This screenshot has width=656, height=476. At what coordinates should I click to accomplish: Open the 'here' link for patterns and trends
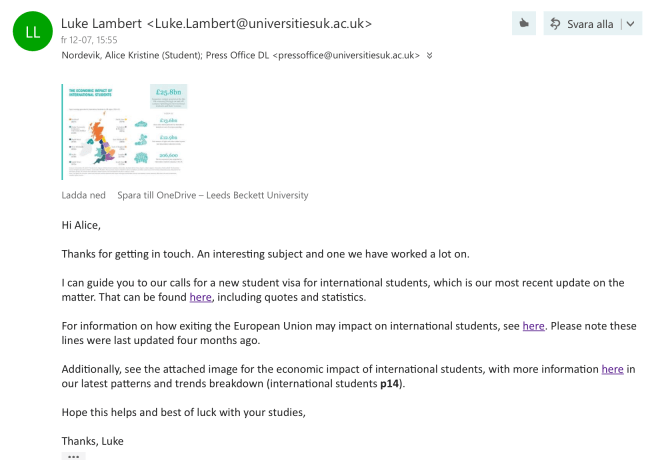tap(612, 369)
